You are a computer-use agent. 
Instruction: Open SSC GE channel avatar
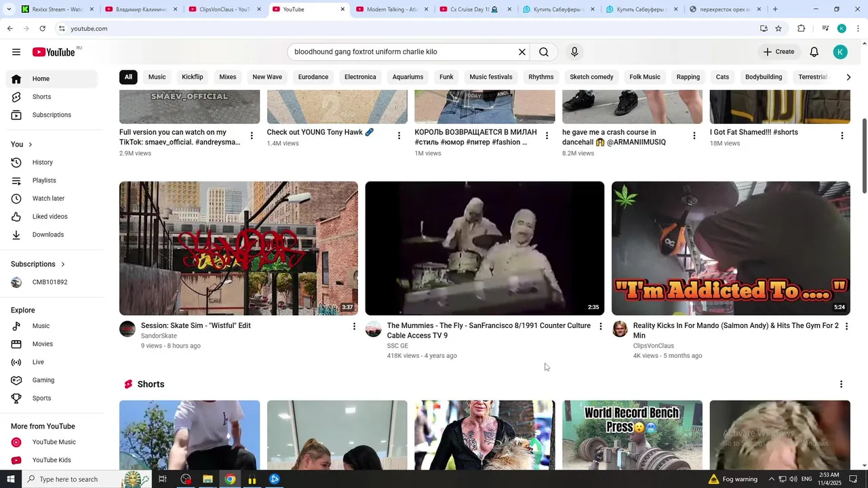[x=374, y=329]
